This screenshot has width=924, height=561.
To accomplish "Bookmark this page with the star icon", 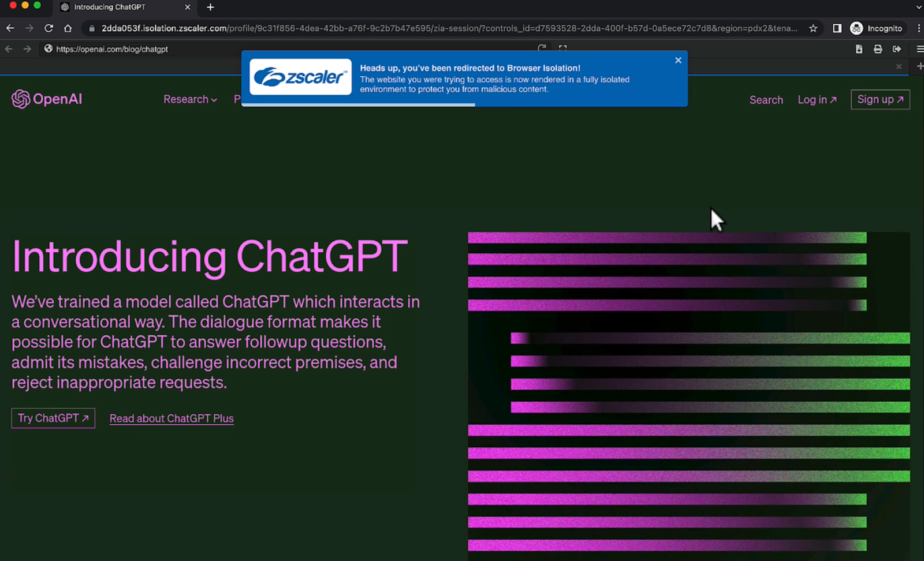I will pyautogui.click(x=813, y=28).
